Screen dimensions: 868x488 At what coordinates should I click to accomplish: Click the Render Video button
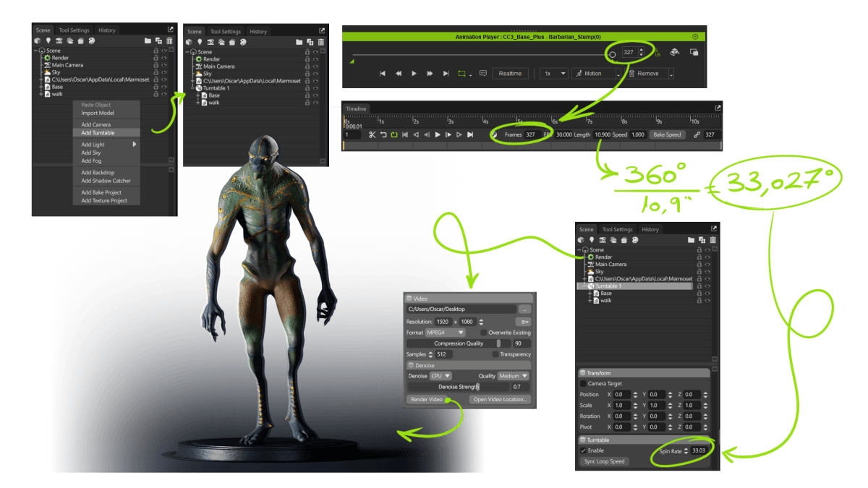[x=427, y=399]
